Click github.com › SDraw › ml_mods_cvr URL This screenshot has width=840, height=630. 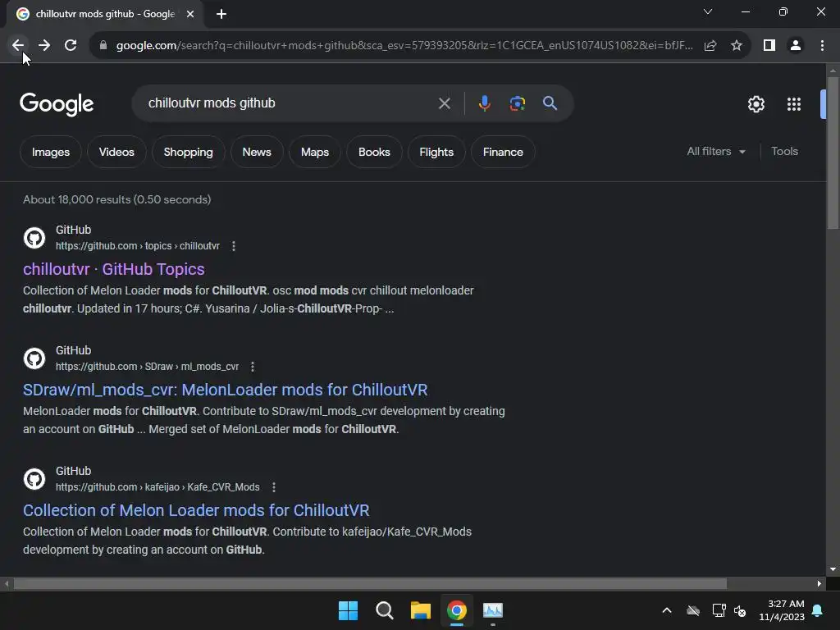[x=148, y=367]
